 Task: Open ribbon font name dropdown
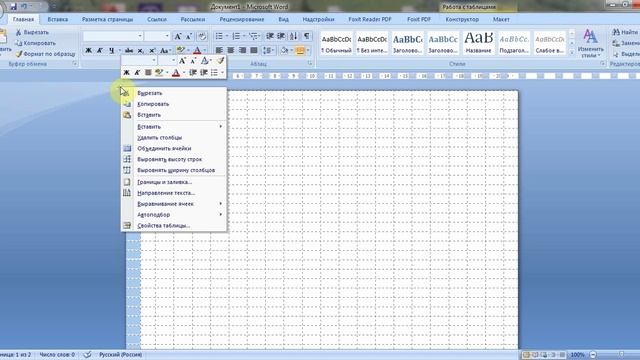pyautogui.click(x=140, y=36)
